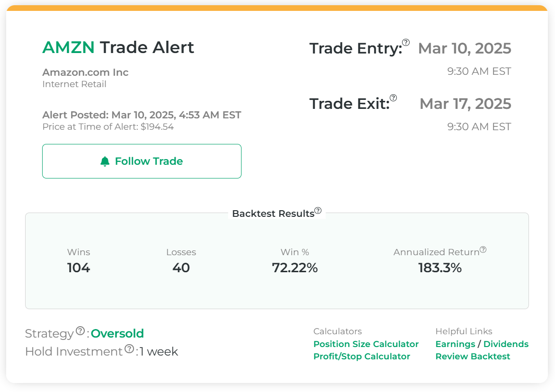Viewport: 555px width, 392px height.
Task: Click the help icon beside Trade Entry
Action: tap(406, 42)
